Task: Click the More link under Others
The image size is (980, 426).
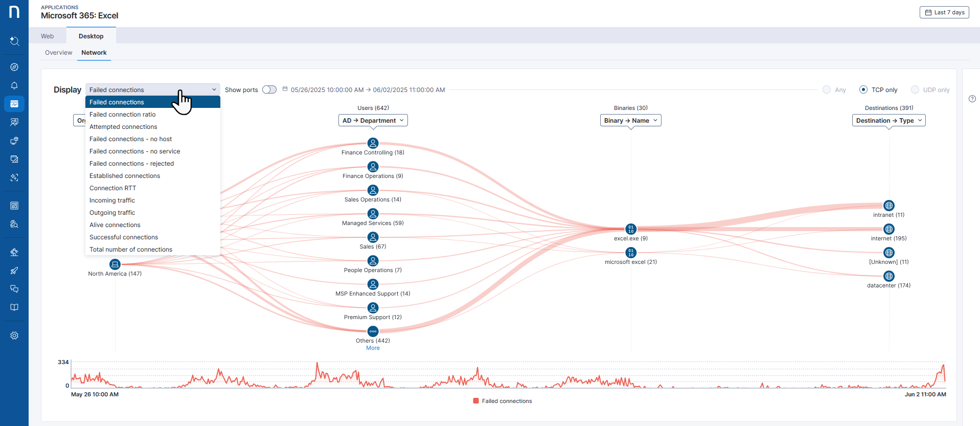Action: pos(373,348)
